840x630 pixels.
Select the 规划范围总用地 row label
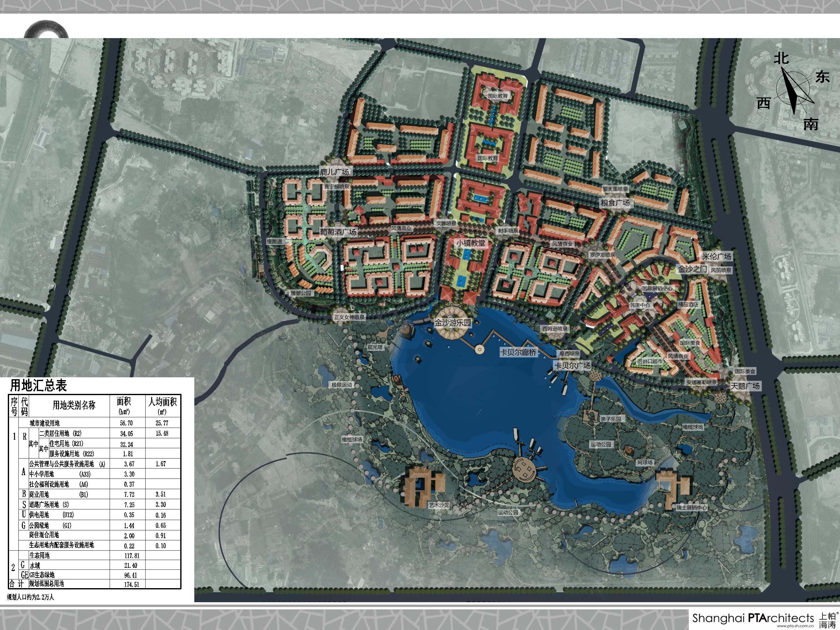point(47,584)
